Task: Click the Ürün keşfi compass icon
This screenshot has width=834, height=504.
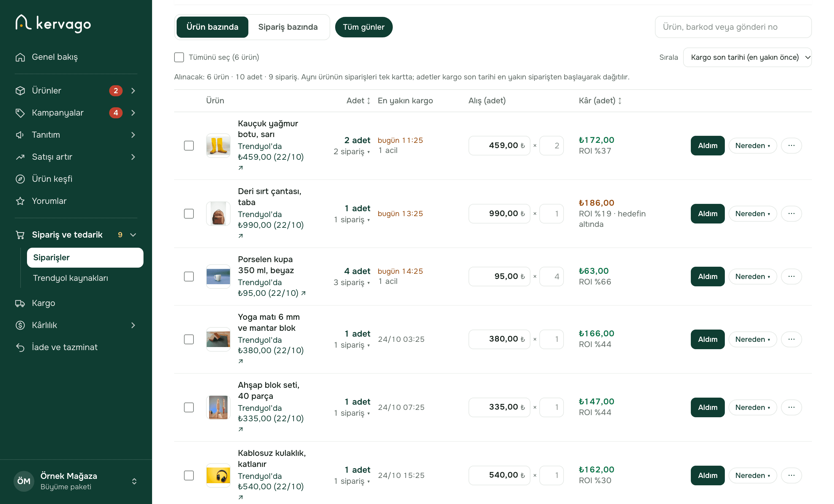Action: (20, 179)
